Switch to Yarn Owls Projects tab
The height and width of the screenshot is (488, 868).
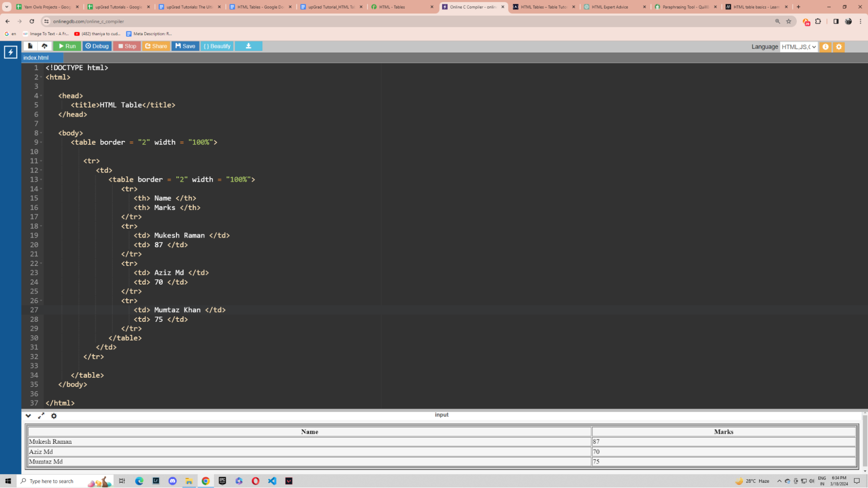click(x=47, y=7)
